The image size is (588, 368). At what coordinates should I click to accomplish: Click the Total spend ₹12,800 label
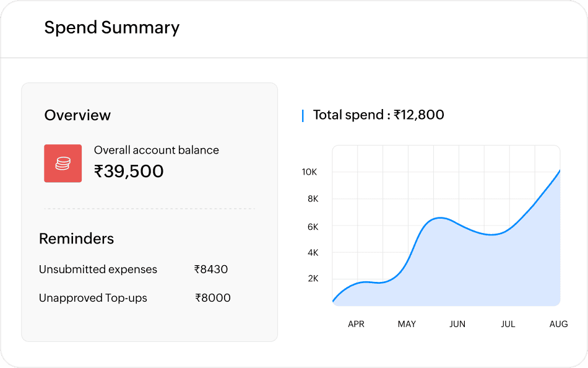378,115
